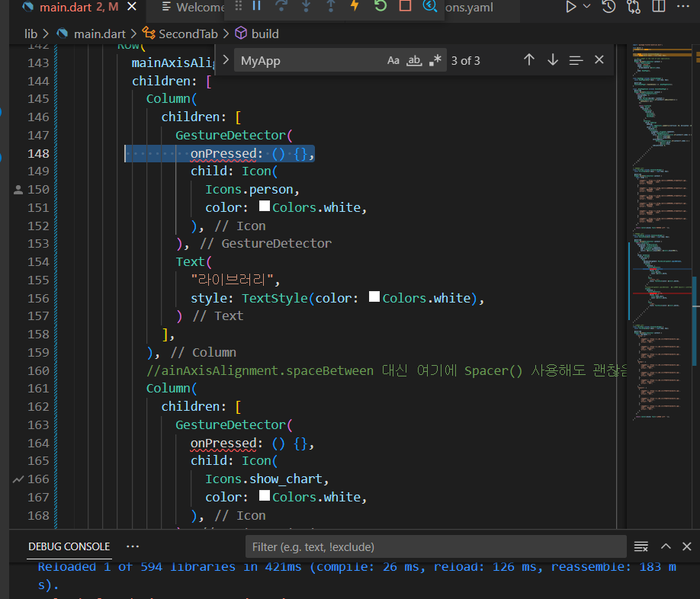This screenshot has width=700, height=599.
Task: Clear the debug console
Action: (641, 546)
